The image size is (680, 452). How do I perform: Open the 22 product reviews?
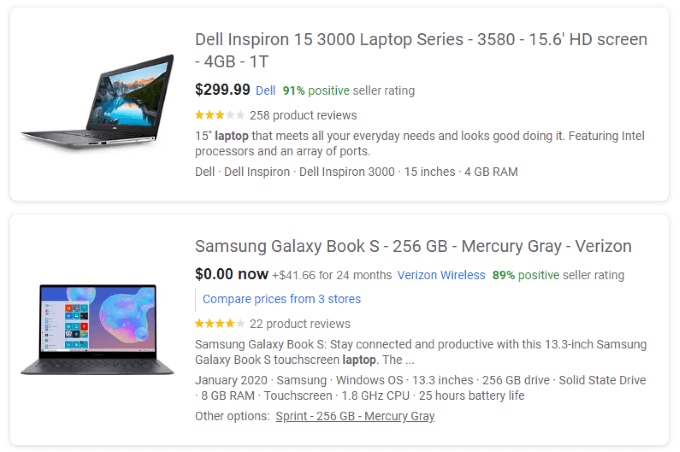click(x=300, y=324)
